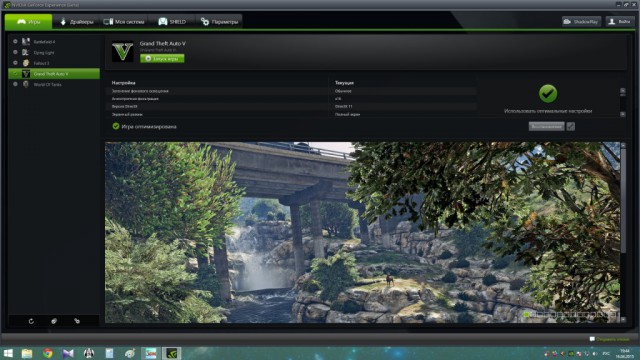Click the РУС language indicator in tray

(606, 353)
